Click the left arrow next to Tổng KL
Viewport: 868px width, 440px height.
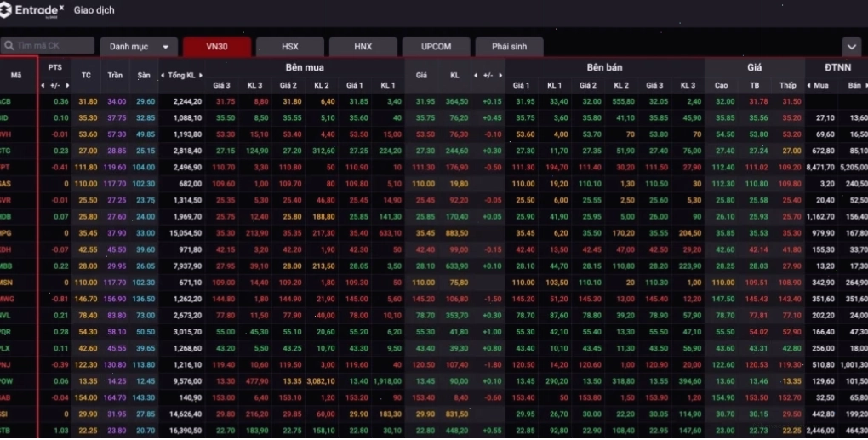pyautogui.click(x=163, y=75)
